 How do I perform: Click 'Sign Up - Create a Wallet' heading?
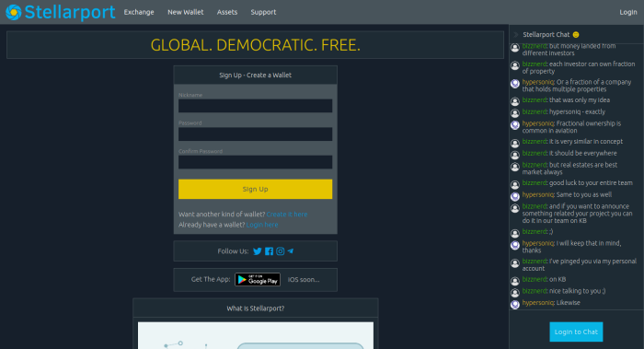point(255,76)
